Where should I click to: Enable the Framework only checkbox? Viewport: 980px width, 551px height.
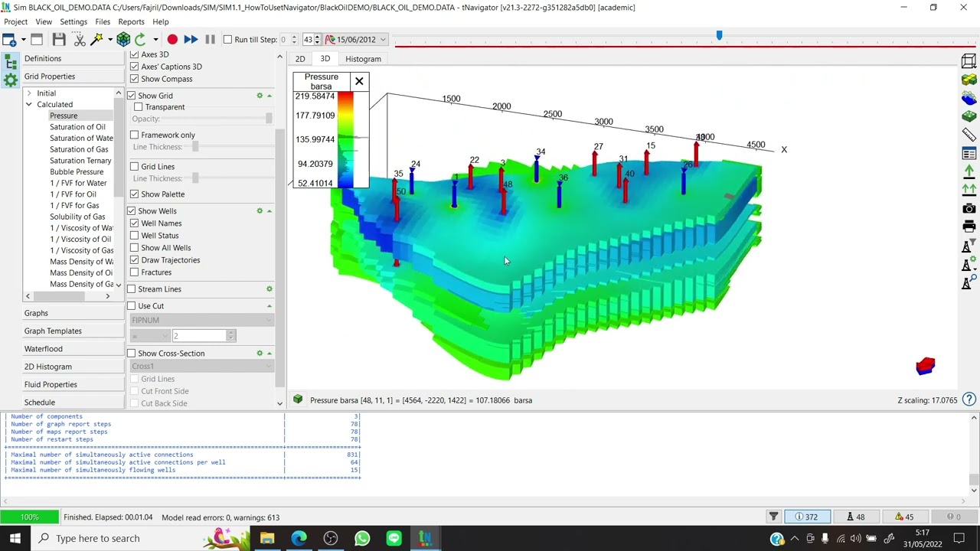pos(135,135)
